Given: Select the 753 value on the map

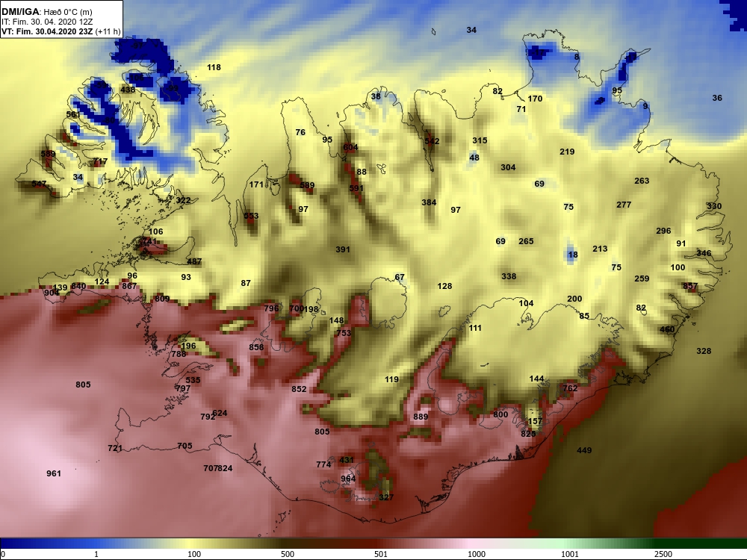Looking at the screenshot, I should (344, 333).
